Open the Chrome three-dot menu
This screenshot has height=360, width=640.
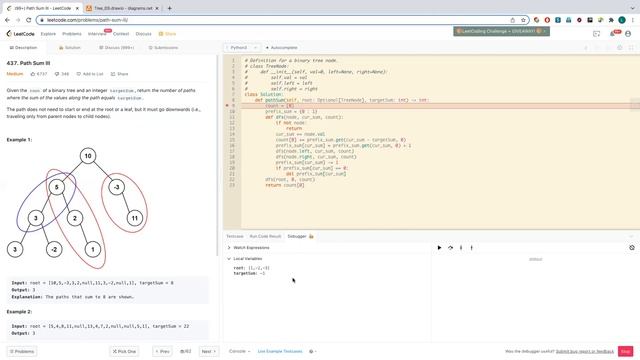[x=633, y=20]
